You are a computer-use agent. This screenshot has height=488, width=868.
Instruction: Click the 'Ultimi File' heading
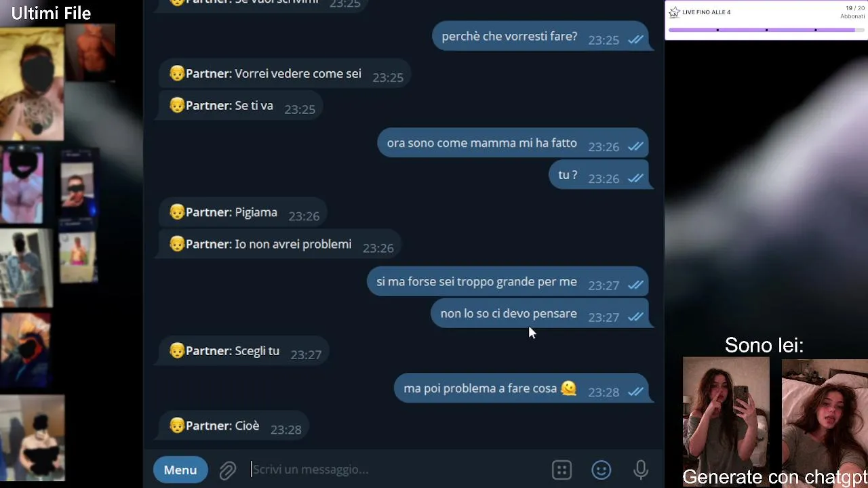(x=51, y=13)
